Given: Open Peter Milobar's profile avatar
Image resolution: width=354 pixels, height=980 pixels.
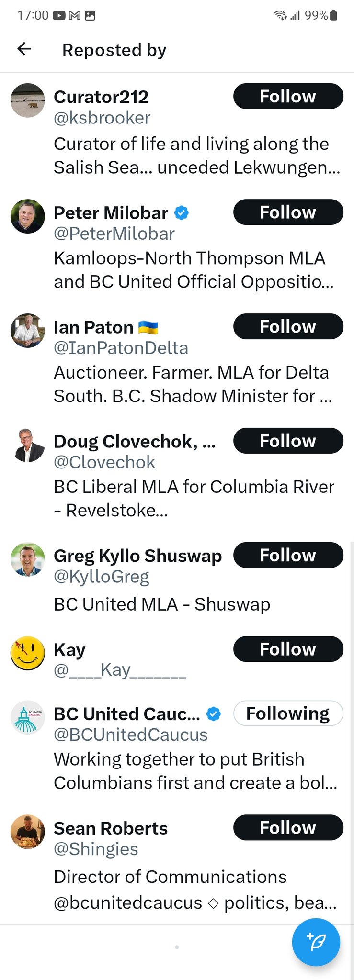Looking at the screenshot, I should (28, 216).
